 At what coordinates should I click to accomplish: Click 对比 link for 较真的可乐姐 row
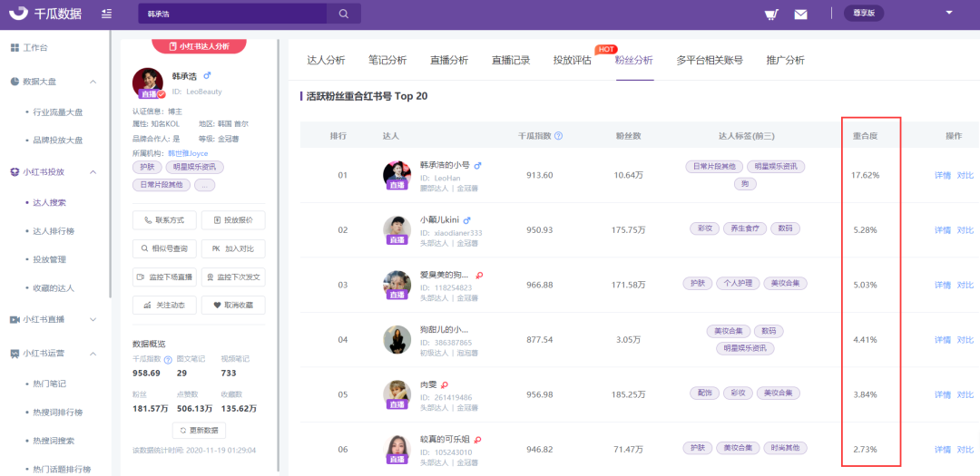pos(965,450)
